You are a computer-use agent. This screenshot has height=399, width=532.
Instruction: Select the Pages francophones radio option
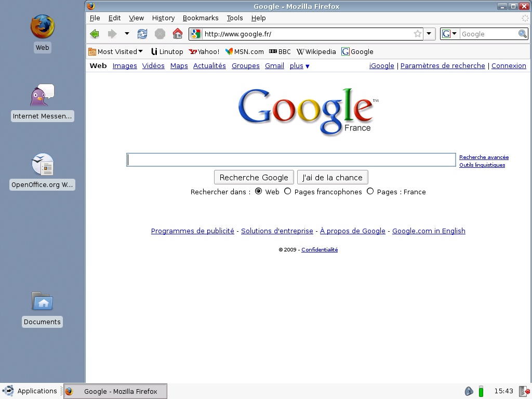pyautogui.click(x=287, y=191)
